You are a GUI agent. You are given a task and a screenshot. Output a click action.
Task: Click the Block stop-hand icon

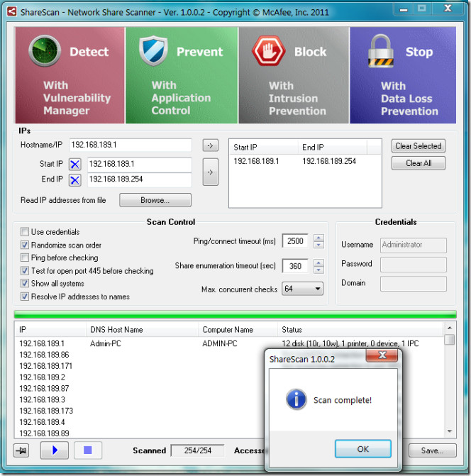point(268,50)
